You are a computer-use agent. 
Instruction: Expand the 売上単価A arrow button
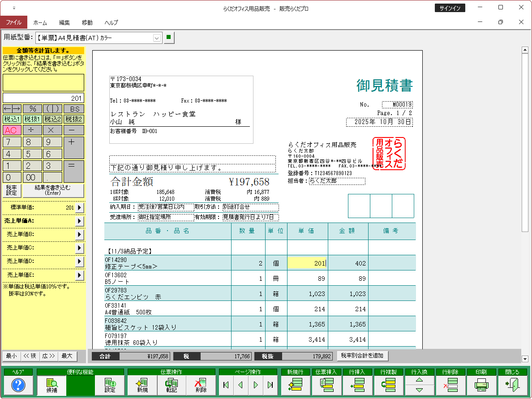click(79, 221)
